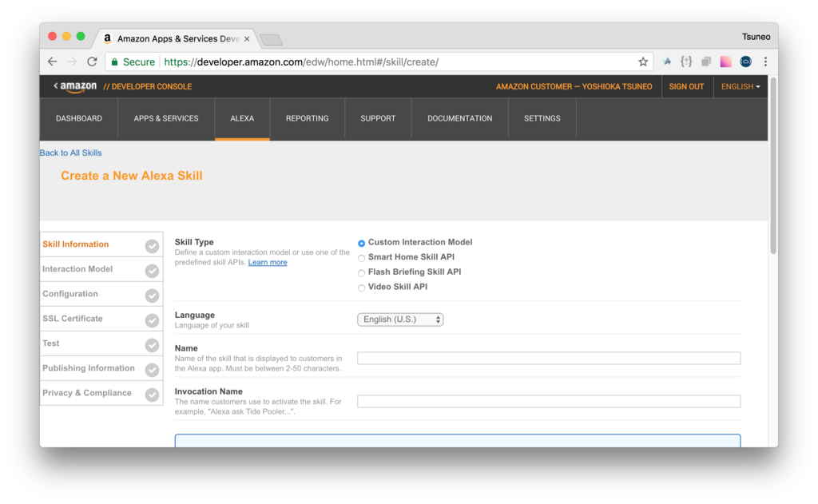Select Custom Interaction Model radio button

click(361, 243)
